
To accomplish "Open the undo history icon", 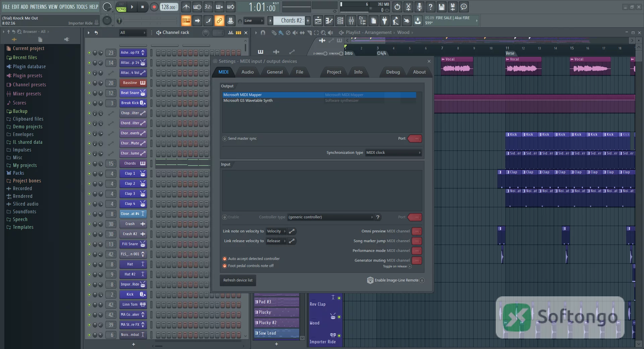I will coord(397,7).
